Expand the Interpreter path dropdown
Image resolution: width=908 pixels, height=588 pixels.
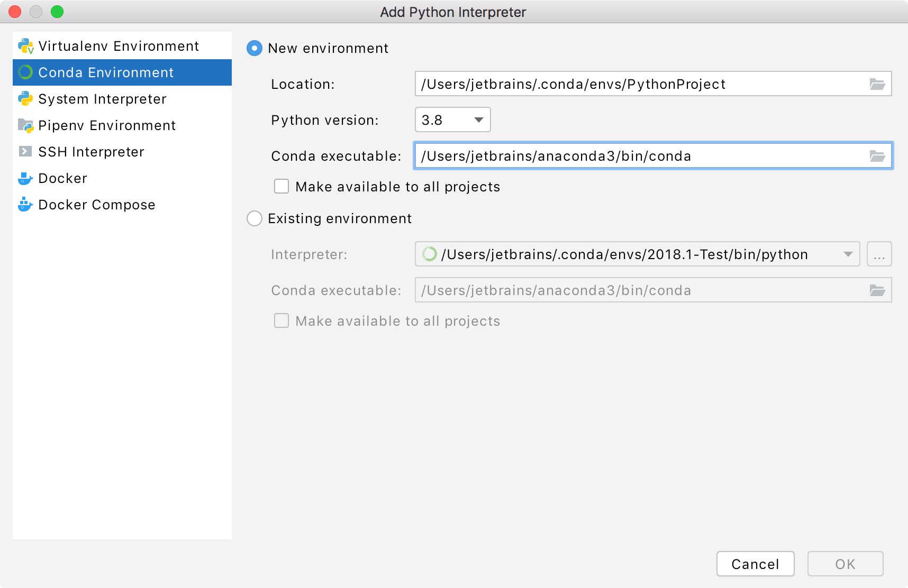847,254
